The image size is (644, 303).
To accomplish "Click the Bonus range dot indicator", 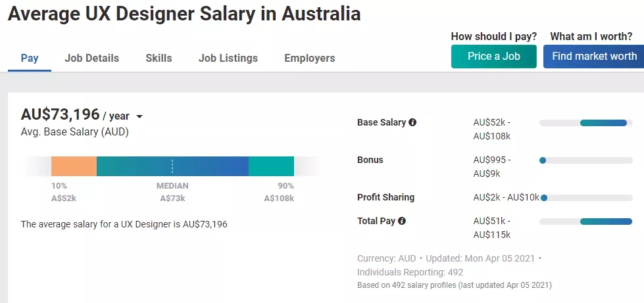I will 543,160.
